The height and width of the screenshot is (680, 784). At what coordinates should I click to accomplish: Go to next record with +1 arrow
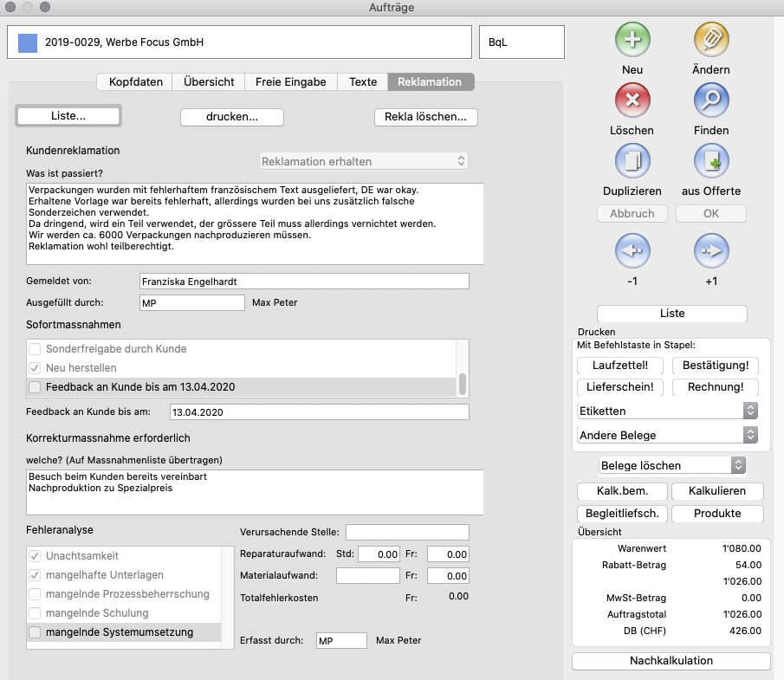pyautogui.click(x=711, y=251)
